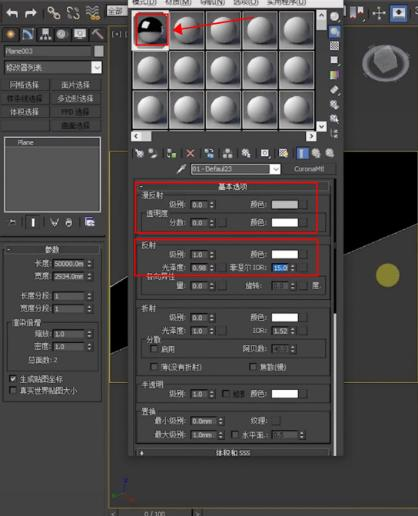Enable the 真实世界贴图大小 checkbox
The height and width of the screenshot is (516, 418).
coord(13,390)
